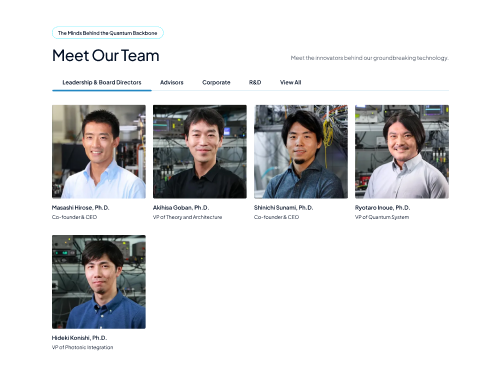Open the R&D tab
Image resolution: width=480 pixels, height=368 pixels.
click(255, 82)
